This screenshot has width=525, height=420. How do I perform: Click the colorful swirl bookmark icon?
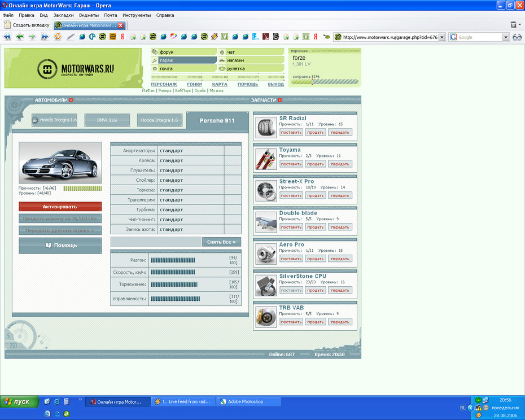pyautogui.click(x=173, y=37)
